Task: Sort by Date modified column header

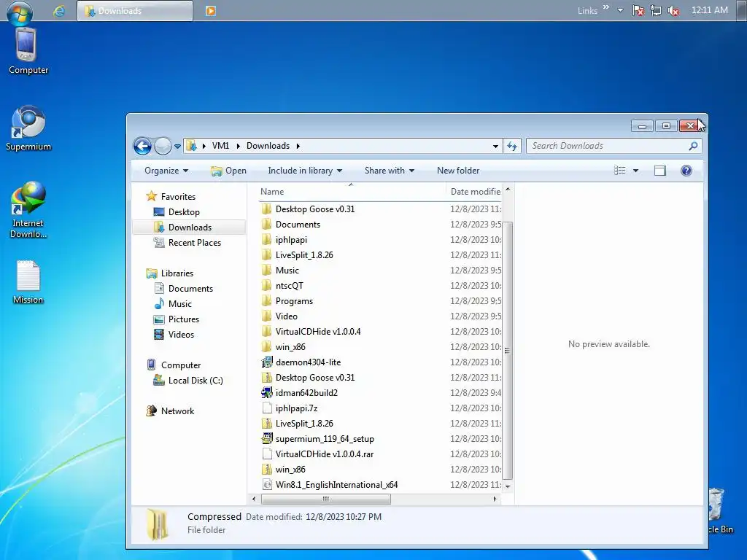Action: (474, 192)
